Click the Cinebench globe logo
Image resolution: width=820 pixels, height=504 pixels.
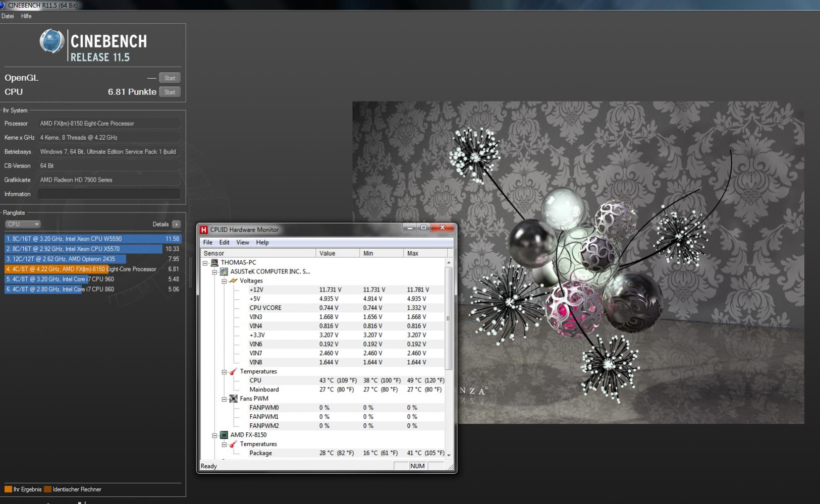point(52,42)
